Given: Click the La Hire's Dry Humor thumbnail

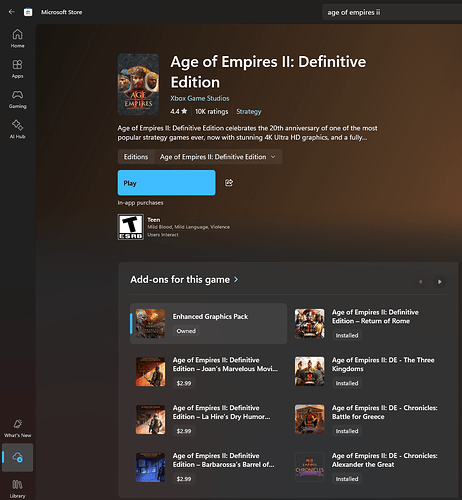Looking at the screenshot, I should tap(150, 419).
